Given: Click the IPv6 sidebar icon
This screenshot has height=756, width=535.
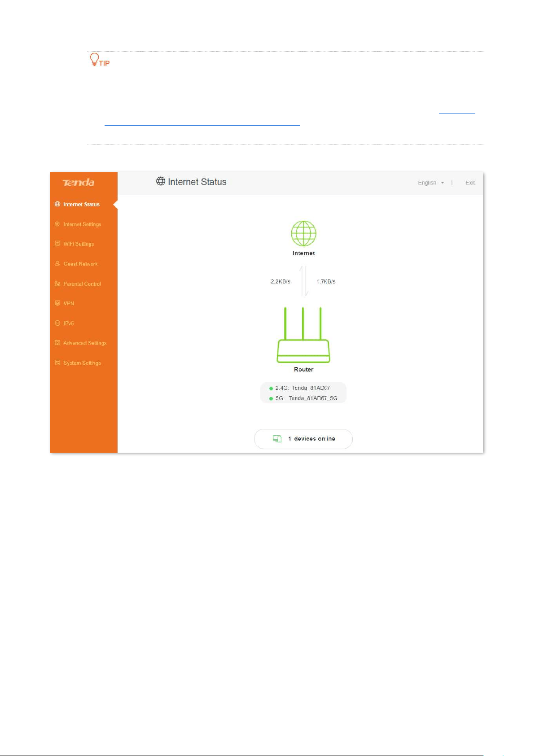Looking at the screenshot, I should coord(57,323).
